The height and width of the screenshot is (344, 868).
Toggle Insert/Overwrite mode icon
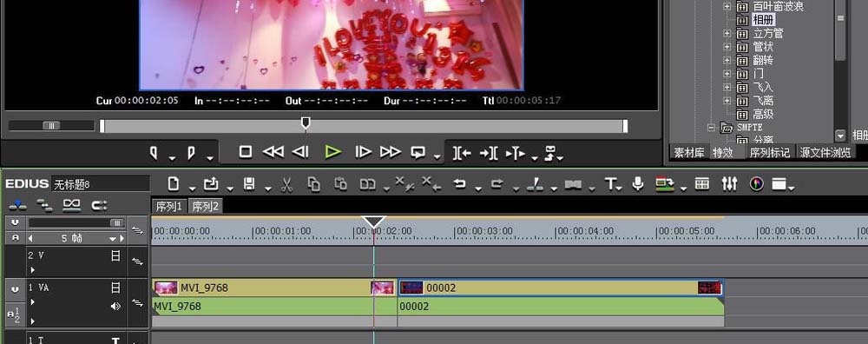click(x=18, y=206)
